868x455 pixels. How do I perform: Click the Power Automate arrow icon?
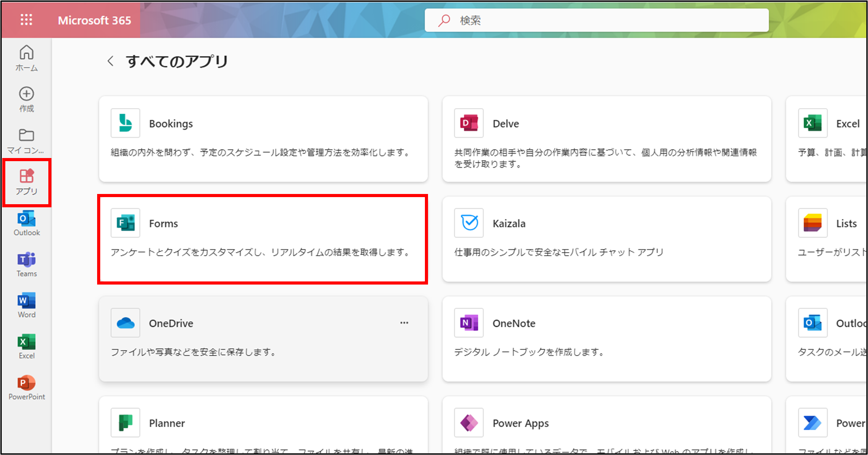813,423
